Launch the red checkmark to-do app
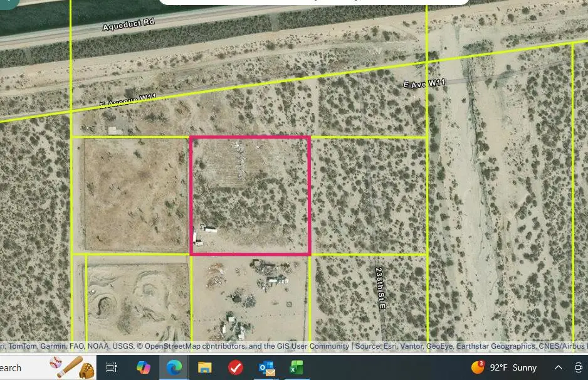The image size is (588, 380). click(235, 368)
